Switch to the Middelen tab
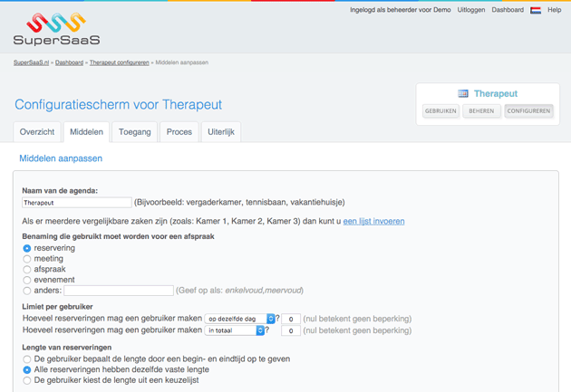 [x=86, y=131]
